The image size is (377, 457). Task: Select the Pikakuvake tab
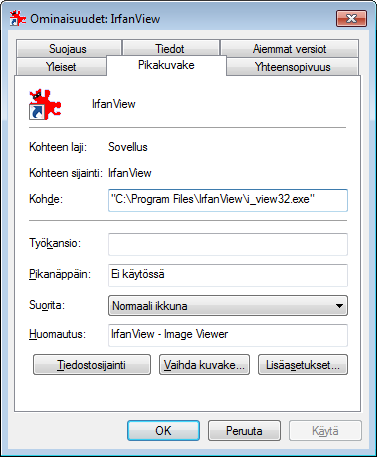pyautogui.click(x=166, y=65)
